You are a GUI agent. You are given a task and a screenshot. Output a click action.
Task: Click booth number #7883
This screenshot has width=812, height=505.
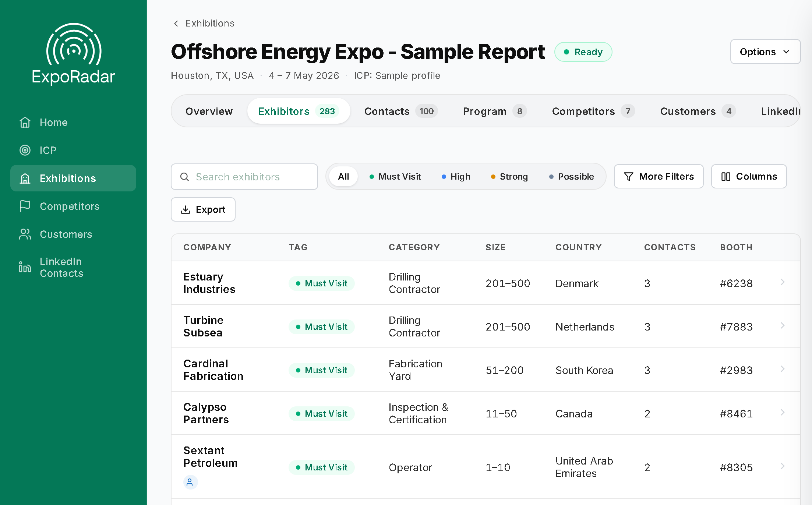coord(736,327)
